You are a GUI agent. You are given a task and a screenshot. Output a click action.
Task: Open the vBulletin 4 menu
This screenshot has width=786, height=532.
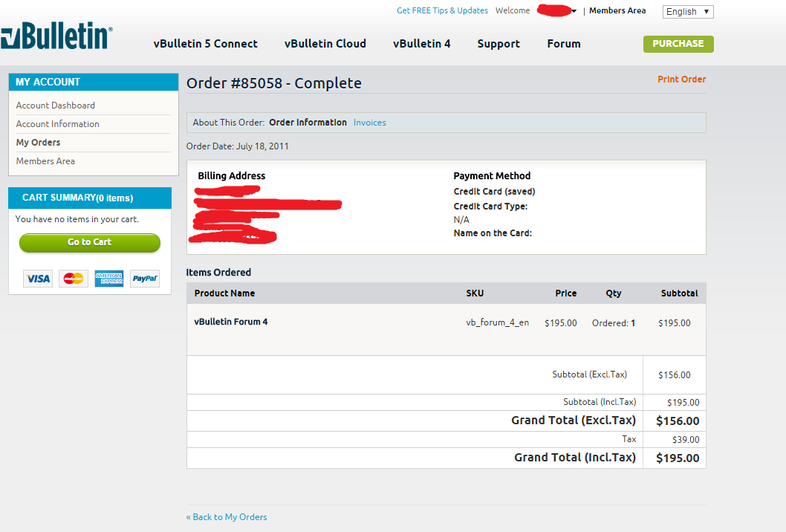click(x=421, y=44)
